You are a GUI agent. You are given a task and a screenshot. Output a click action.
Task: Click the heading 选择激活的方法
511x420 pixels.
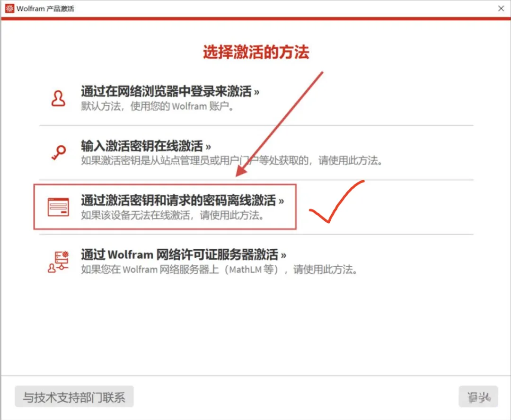256,52
